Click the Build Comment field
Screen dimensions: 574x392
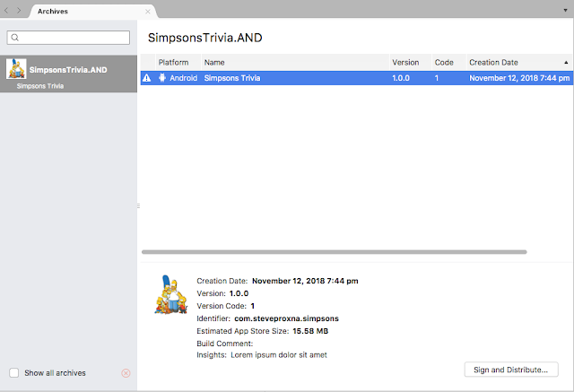[225, 344]
